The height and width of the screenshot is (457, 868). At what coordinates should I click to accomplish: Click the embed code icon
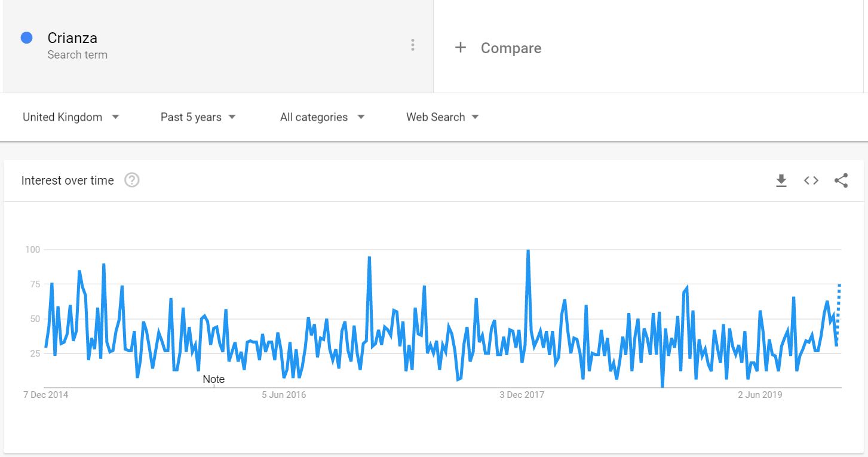811,180
